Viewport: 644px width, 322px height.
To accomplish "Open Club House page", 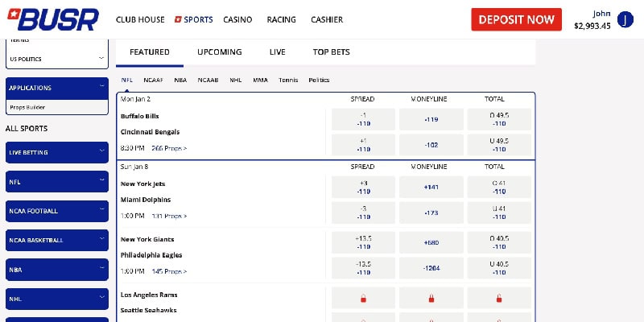I will click(x=140, y=19).
